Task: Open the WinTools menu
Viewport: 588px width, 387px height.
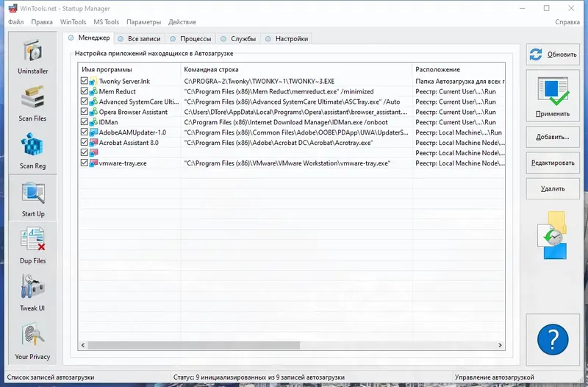Action: [x=73, y=22]
